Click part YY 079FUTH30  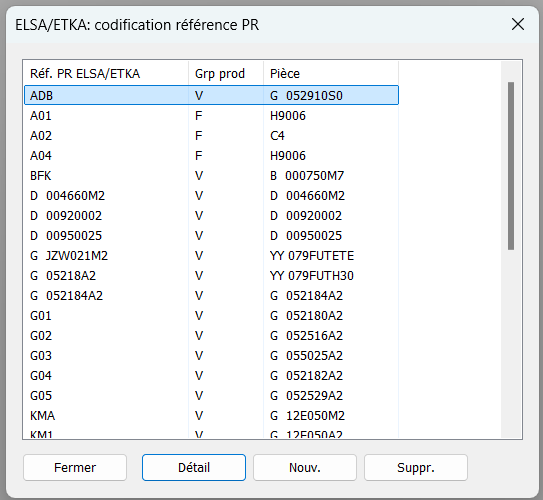click(x=312, y=276)
